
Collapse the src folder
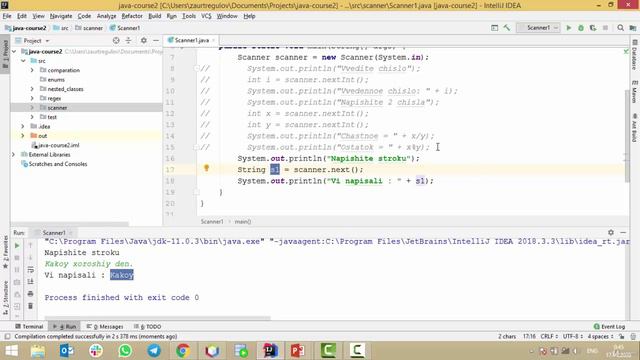tap(23, 61)
